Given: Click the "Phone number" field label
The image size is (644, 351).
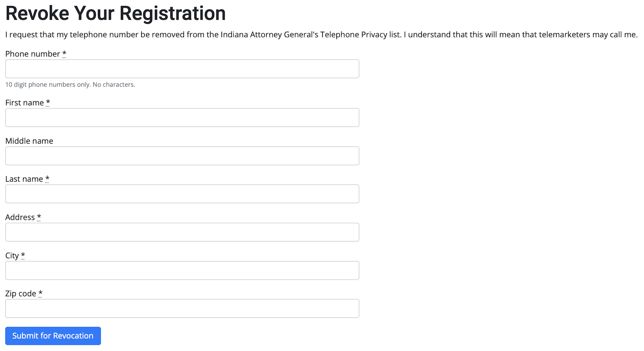Looking at the screenshot, I should (33, 54).
